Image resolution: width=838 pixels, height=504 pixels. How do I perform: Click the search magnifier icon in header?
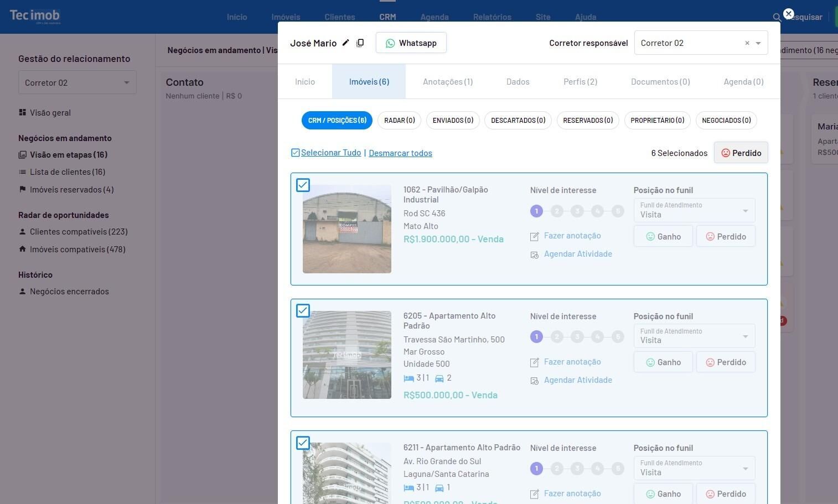pyautogui.click(x=777, y=17)
